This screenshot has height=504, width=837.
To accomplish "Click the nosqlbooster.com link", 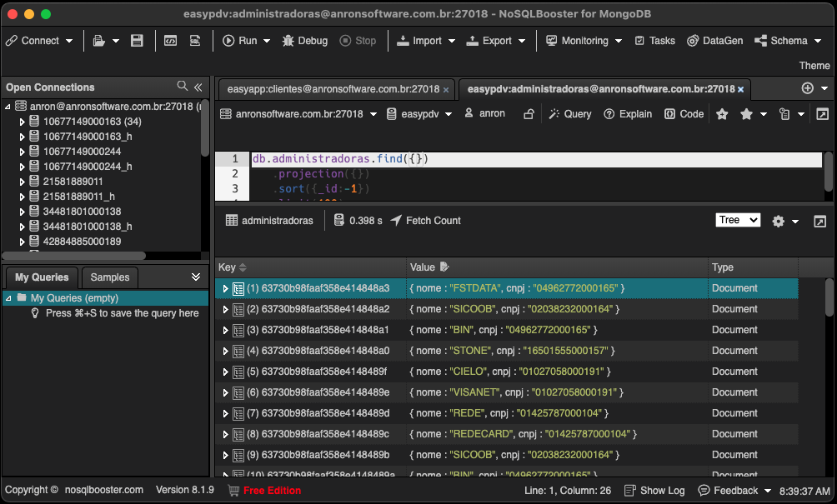I will (x=104, y=491).
